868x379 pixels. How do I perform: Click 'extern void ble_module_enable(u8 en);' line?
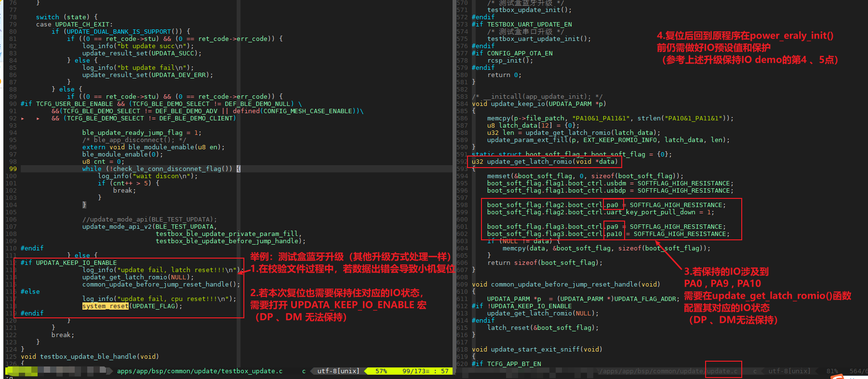point(153,147)
